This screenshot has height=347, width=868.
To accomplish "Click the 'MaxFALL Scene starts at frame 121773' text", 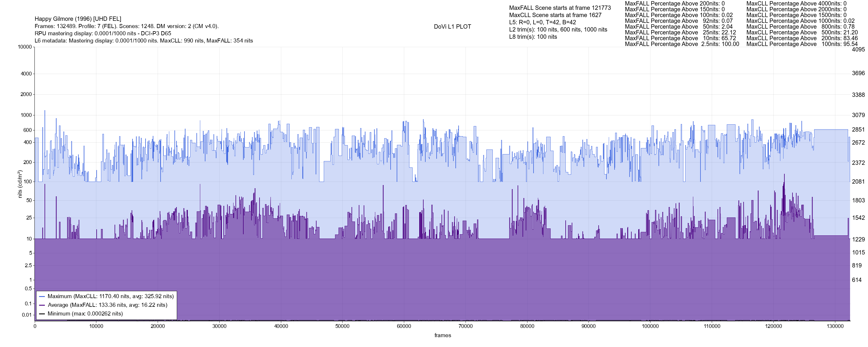I will [560, 8].
